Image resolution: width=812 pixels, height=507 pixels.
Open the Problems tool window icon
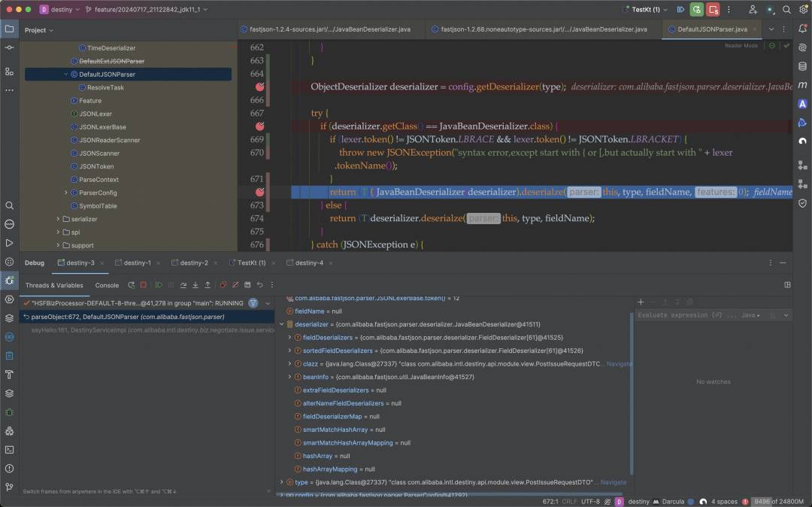[9, 468]
